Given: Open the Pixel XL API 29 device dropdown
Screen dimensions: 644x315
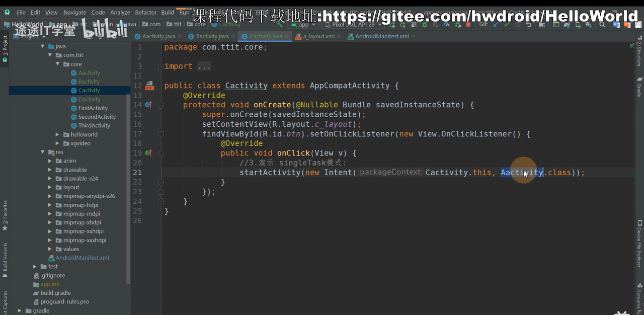Looking at the screenshot, I should (x=354, y=24).
